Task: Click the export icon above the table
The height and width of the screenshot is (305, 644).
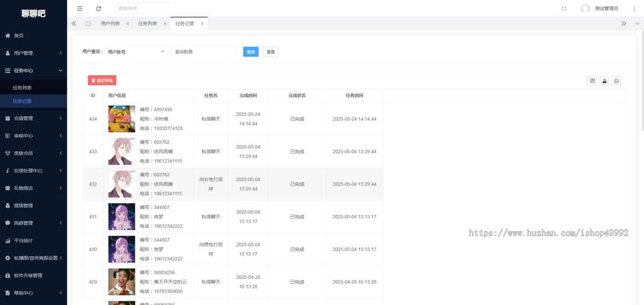Action: [604, 81]
